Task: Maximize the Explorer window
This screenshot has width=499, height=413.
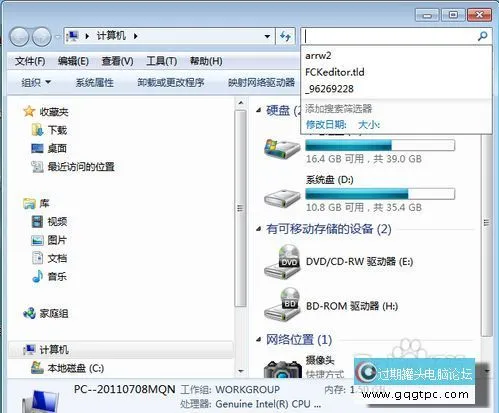Action: (453, 15)
